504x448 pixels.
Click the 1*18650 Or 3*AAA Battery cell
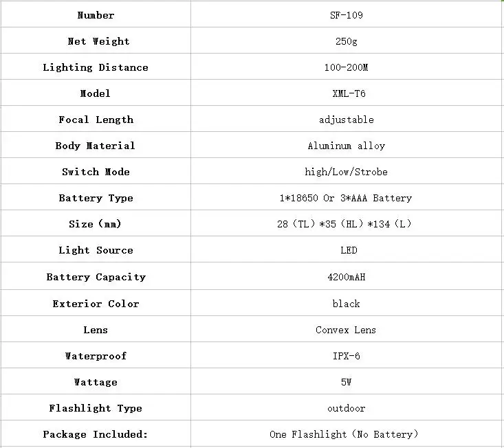[347, 198]
